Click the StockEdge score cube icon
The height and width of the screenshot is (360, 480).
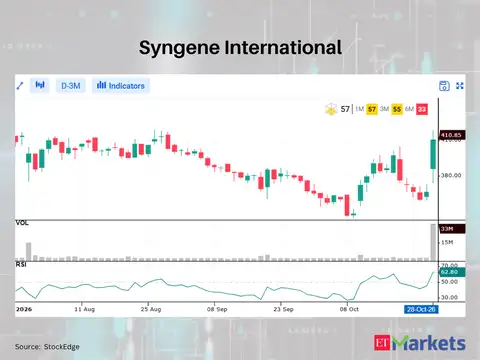coord(331,109)
